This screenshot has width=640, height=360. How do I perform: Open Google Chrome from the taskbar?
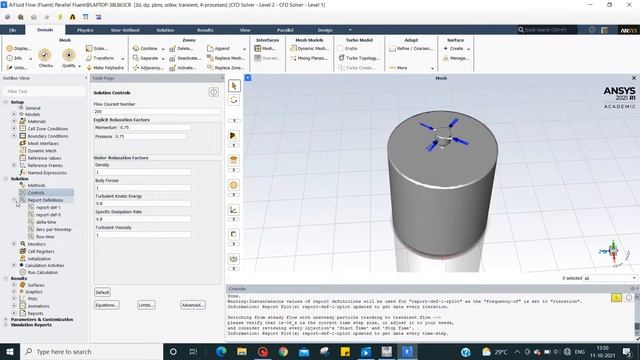click(283, 351)
